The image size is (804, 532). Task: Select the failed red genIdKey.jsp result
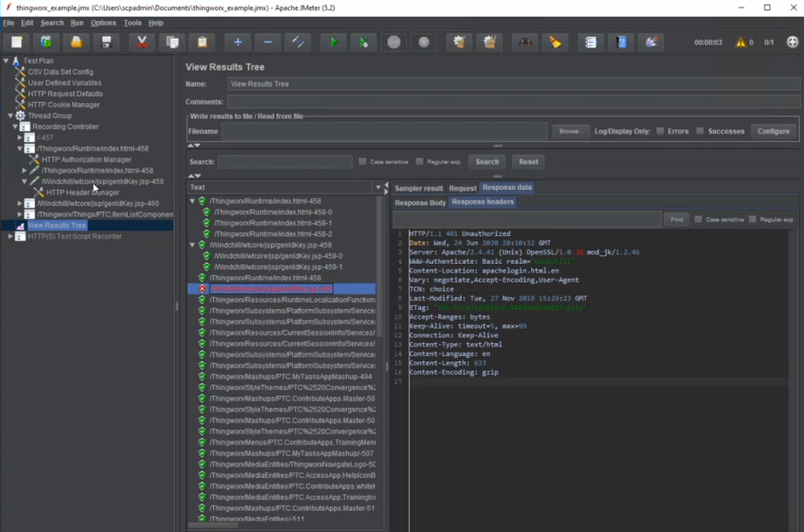[270, 289]
